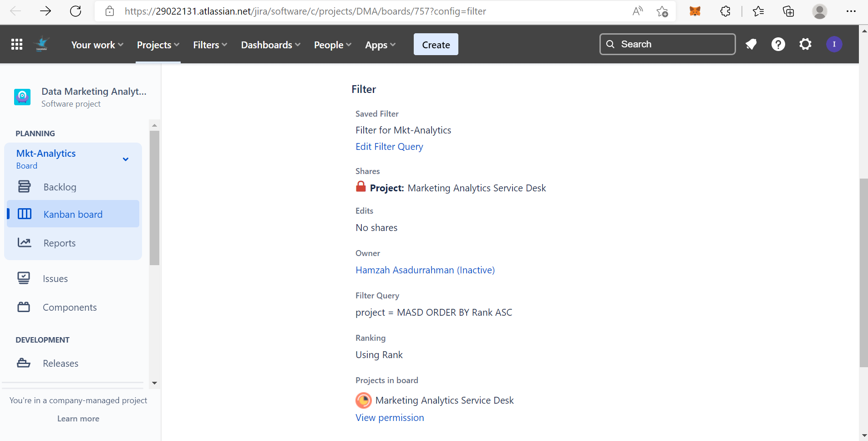Open the Components section
Viewport: 868px width, 441px height.
click(69, 307)
